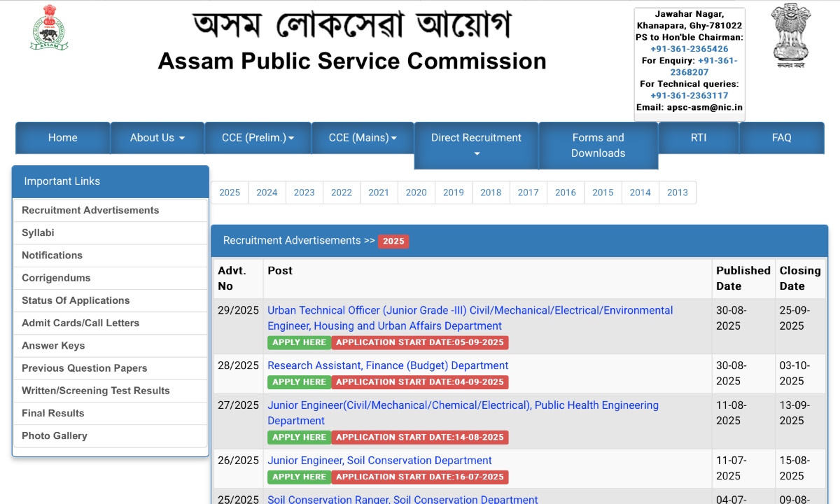Open Admit Cards/Call Letters link
This screenshot has height=504, width=840.
click(x=111, y=323)
